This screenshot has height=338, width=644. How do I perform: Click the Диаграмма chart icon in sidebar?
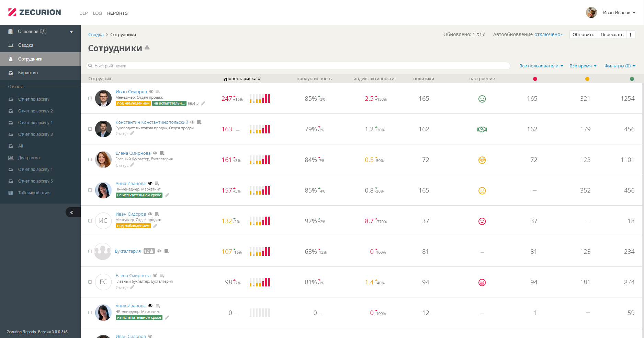(x=11, y=158)
